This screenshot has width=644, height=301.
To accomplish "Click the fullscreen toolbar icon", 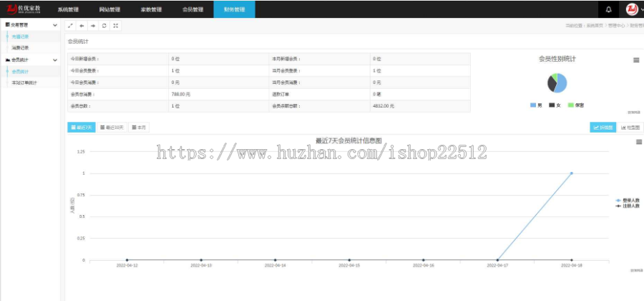I will [x=116, y=26].
